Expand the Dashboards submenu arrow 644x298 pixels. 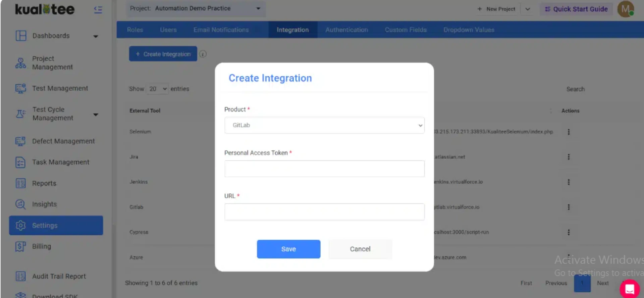[96, 36]
